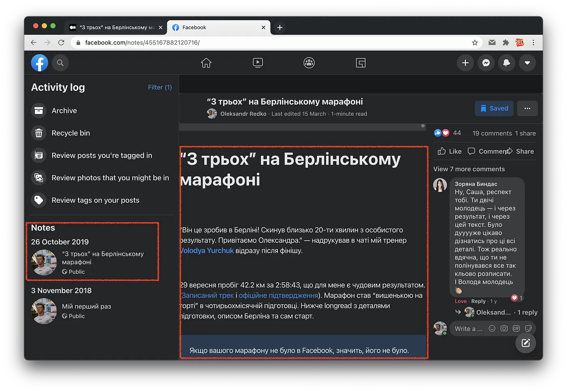
Task: Click the Write a comment field
Action: [469, 328]
